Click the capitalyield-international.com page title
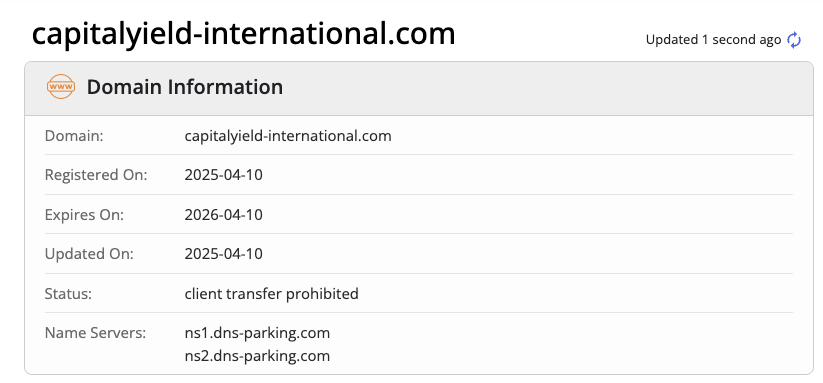 pos(243,33)
